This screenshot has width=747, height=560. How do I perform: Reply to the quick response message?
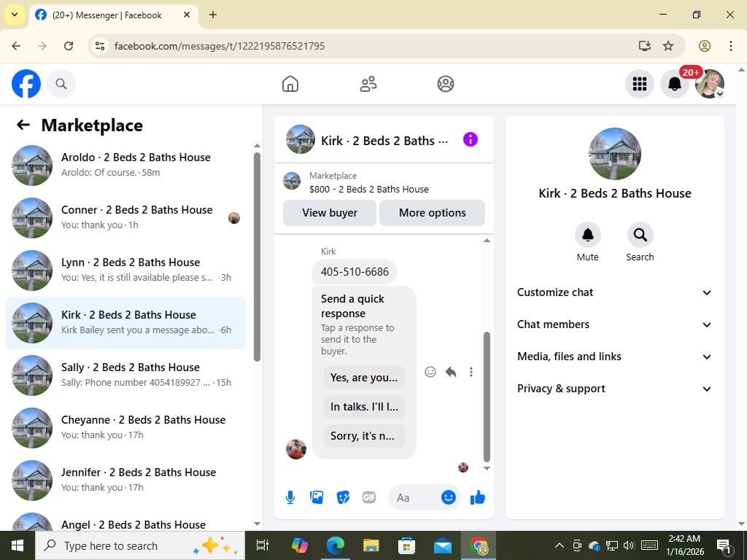point(451,372)
